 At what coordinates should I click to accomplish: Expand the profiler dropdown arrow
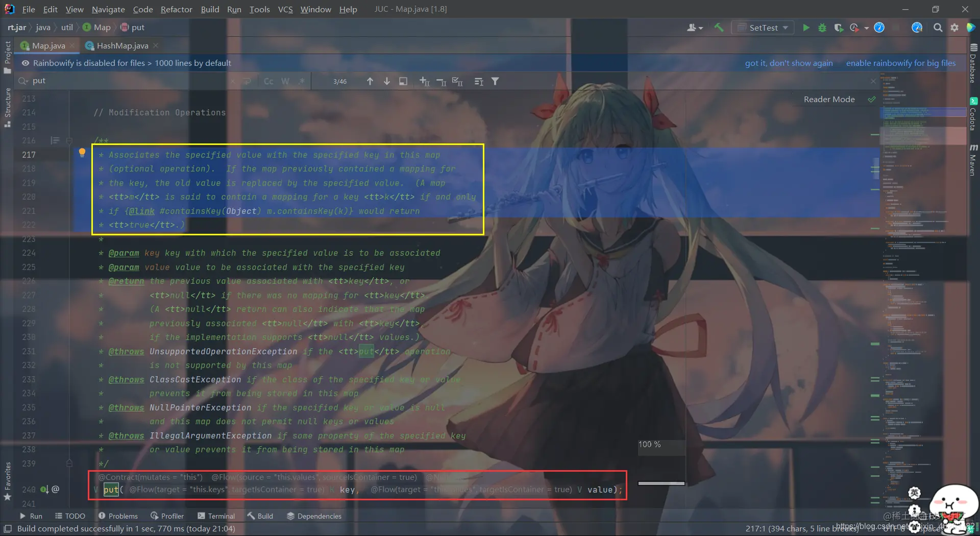(867, 28)
